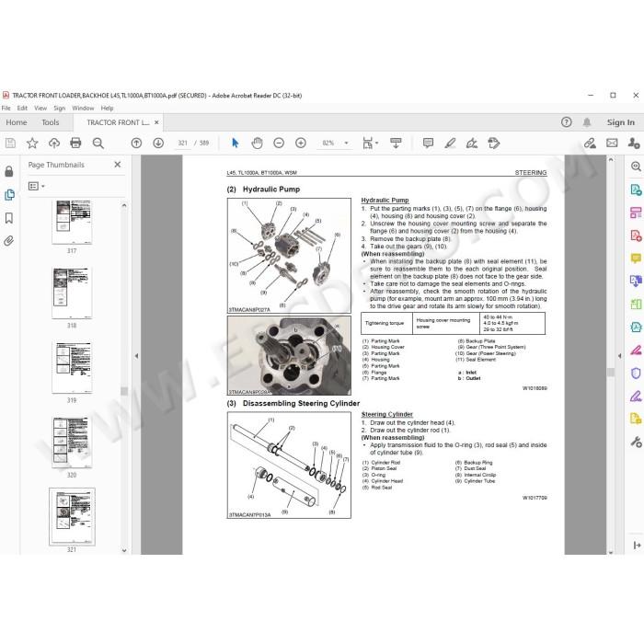Click the Zoom In plus icon
This screenshot has width=644, height=644.
tap(301, 143)
